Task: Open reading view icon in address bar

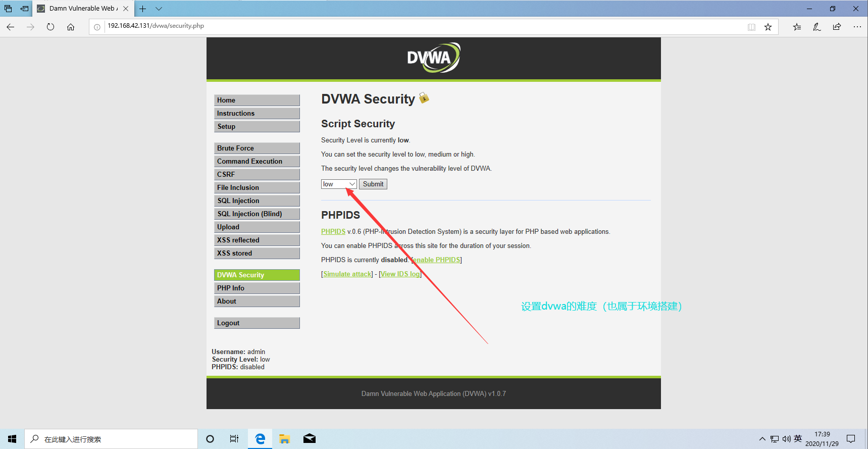Action: pyautogui.click(x=751, y=27)
